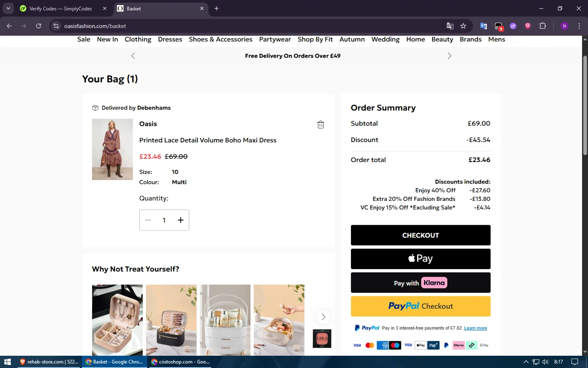588x368 pixels.
Task: Go back in browser history
Action: (9, 26)
